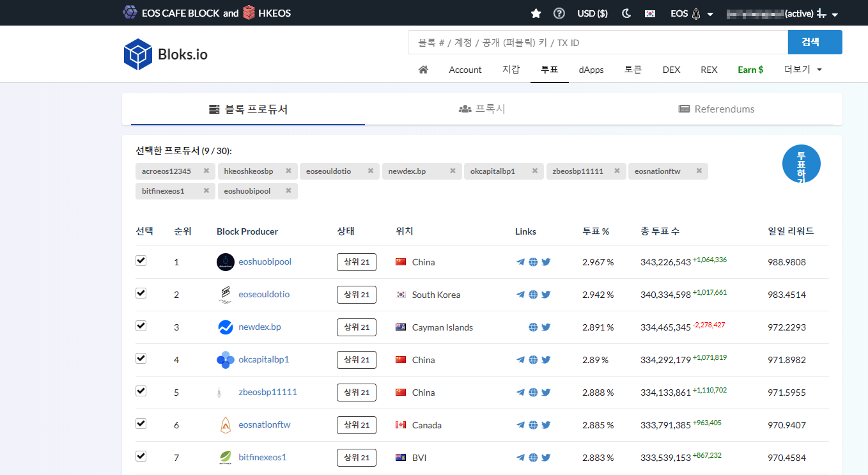Remove acroeos12345 from selected producers
The width and height of the screenshot is (868, 475).
(206, 171)
